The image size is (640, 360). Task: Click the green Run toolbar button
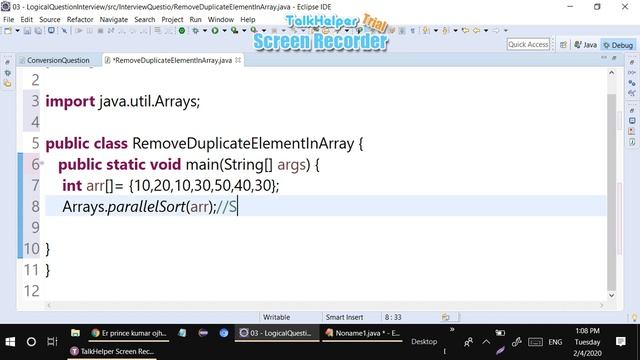pyautogui.click(x=215, y=31)
